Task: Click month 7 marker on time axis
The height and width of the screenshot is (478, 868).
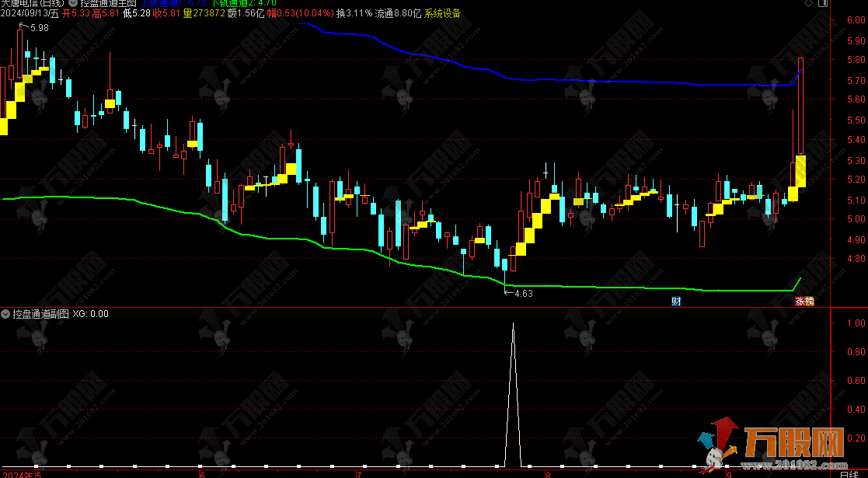Action: tap(359, 475)
